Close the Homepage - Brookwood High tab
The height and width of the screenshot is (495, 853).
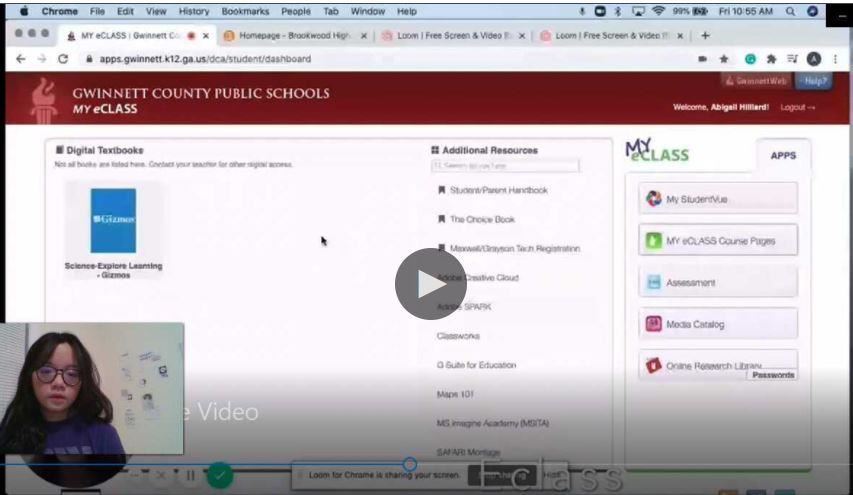click(364, 36)
